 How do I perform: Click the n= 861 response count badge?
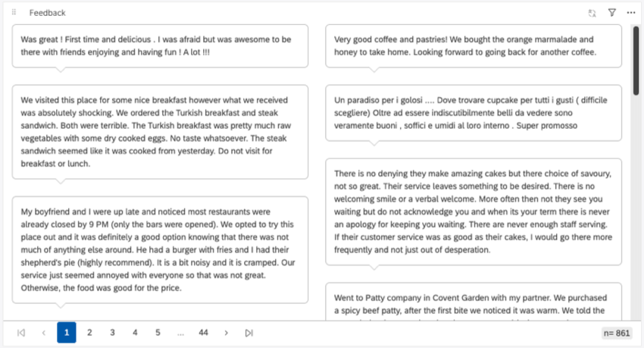click(617, 333)
